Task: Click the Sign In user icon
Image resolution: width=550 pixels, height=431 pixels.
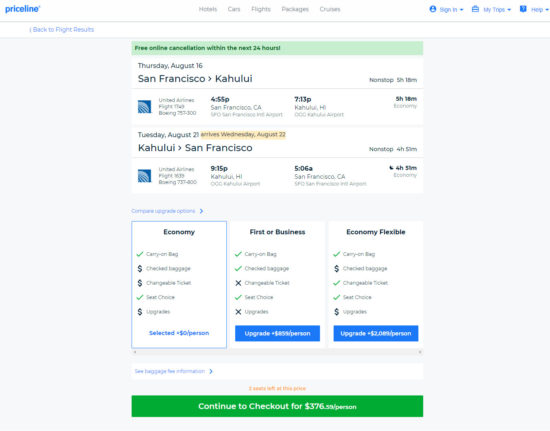Action: click(433, 9)
